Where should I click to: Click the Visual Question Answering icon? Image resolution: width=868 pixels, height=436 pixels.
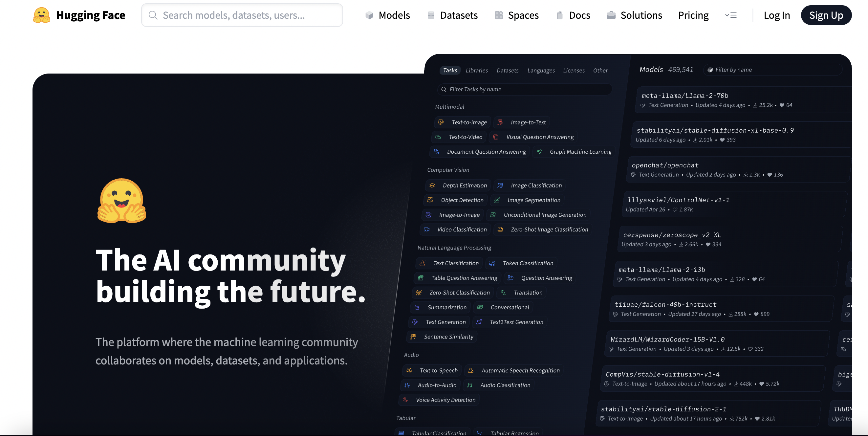[x=496, y=137]
